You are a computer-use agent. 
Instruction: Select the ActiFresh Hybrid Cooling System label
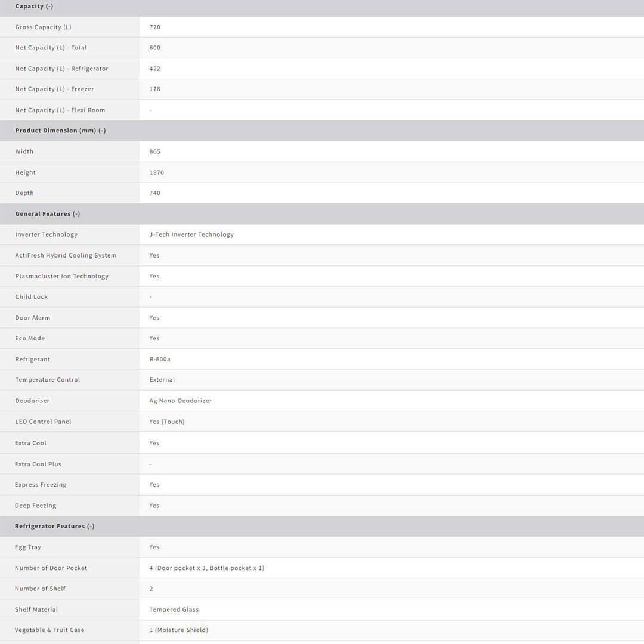66,255
